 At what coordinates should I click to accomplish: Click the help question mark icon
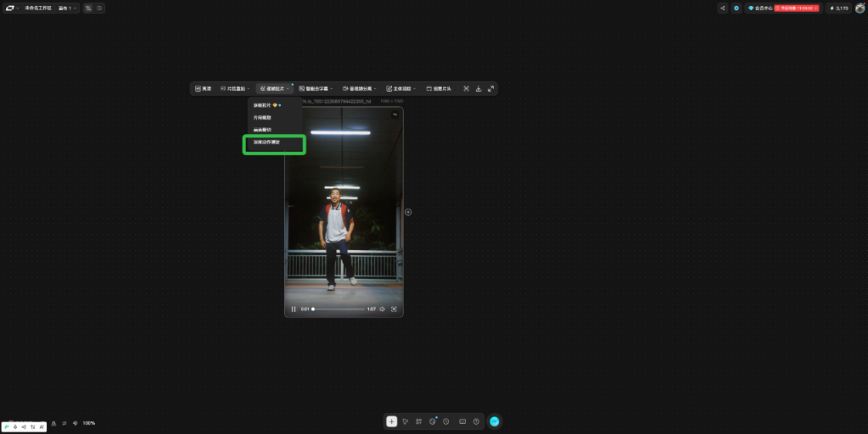click(x=476, y=421)
